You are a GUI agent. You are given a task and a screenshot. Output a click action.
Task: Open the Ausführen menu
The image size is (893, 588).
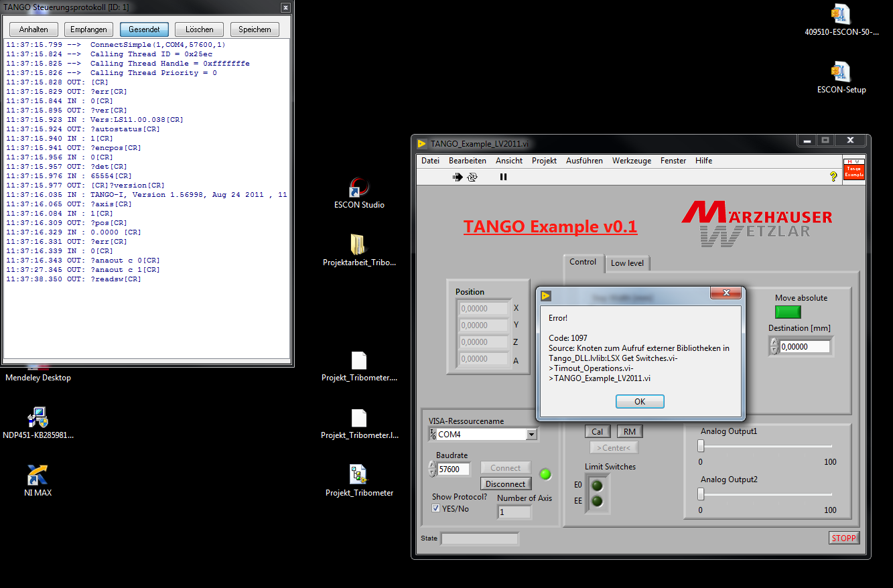(x=584, y=161)
